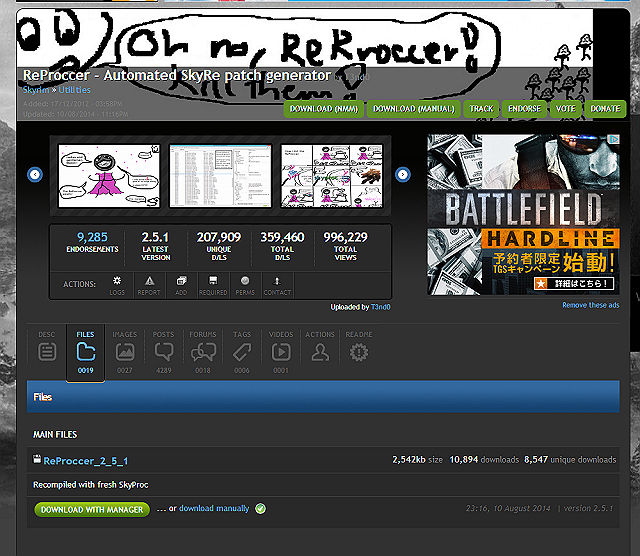Open the VIDEOS tab

281,351
